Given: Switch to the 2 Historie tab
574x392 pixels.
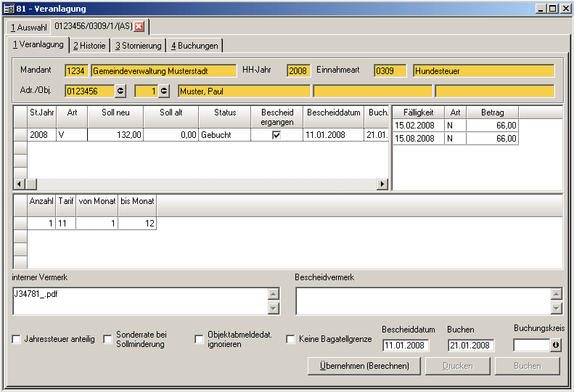Looking at the screenshot, I should pos(89,46).
